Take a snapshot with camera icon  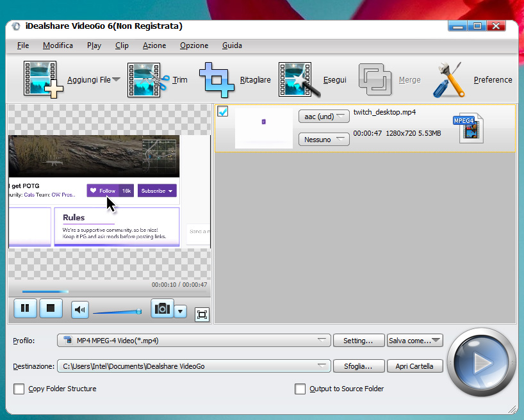[x=163, y=309]
